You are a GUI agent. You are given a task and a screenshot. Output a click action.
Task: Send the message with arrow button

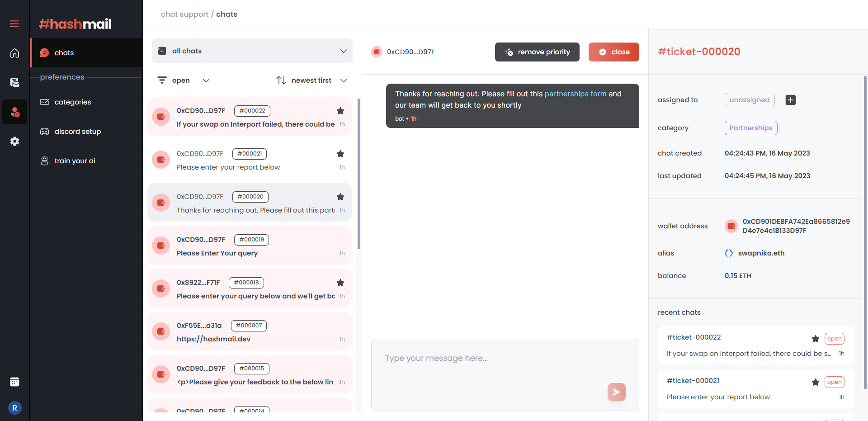616,392
